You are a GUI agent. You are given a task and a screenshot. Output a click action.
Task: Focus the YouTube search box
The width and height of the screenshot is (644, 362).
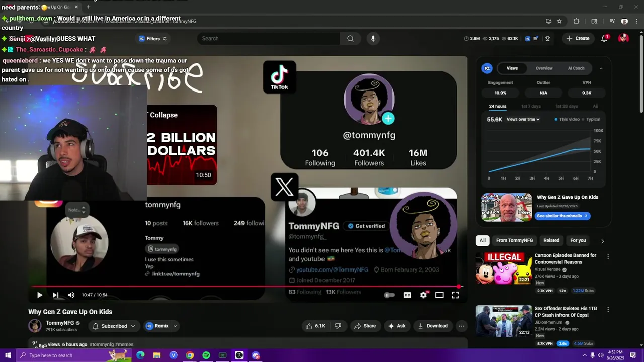click(269, 38)
